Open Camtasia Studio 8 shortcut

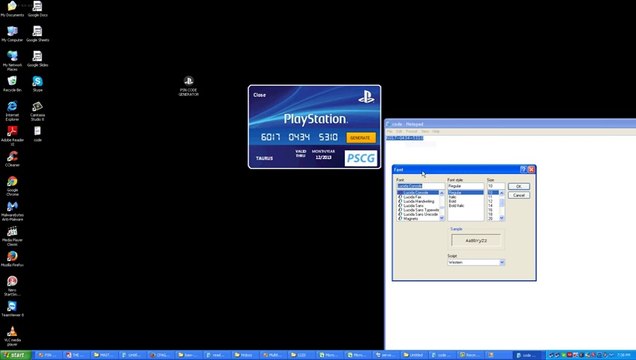[x=37, y=111]
